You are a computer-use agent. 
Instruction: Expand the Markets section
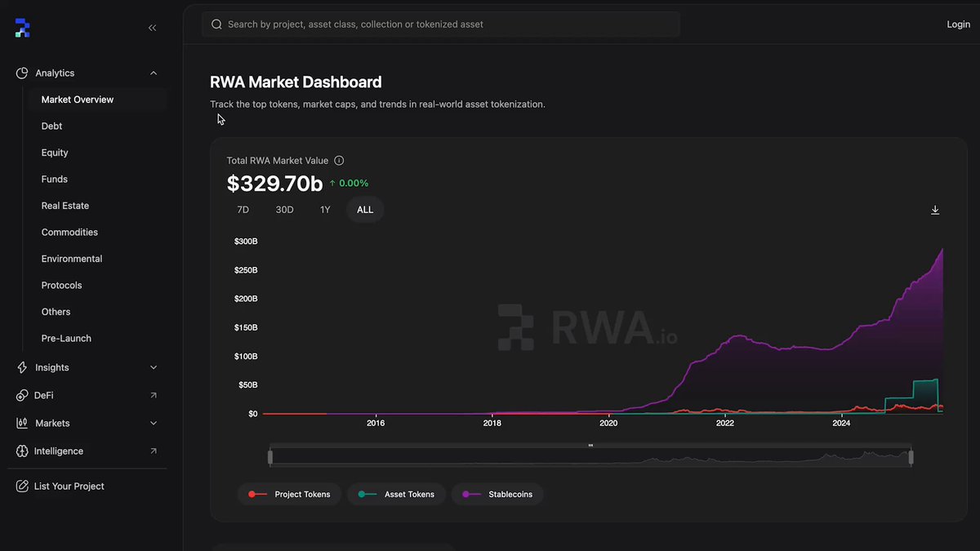(153, 423)
